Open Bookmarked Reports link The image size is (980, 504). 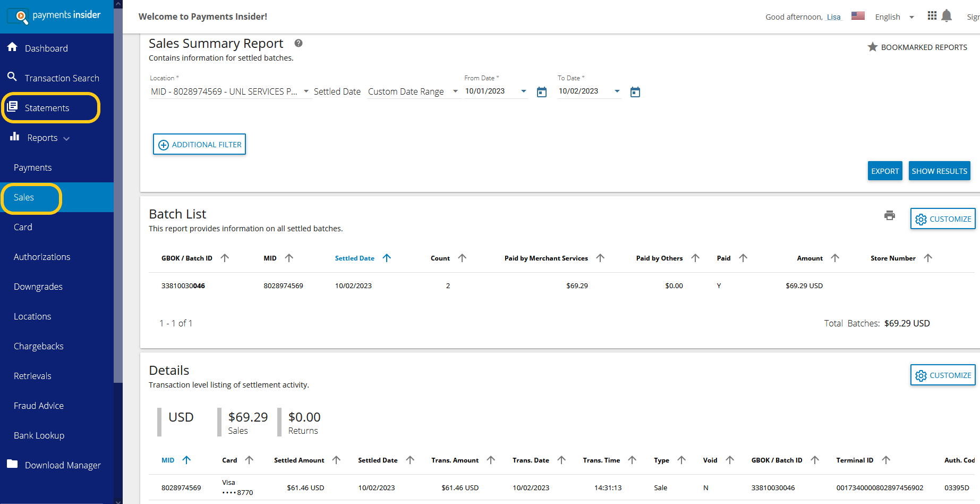point(924,47)
